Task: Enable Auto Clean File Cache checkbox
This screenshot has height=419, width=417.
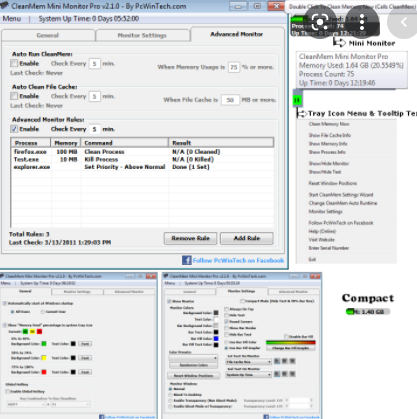Action: point(14,96)
